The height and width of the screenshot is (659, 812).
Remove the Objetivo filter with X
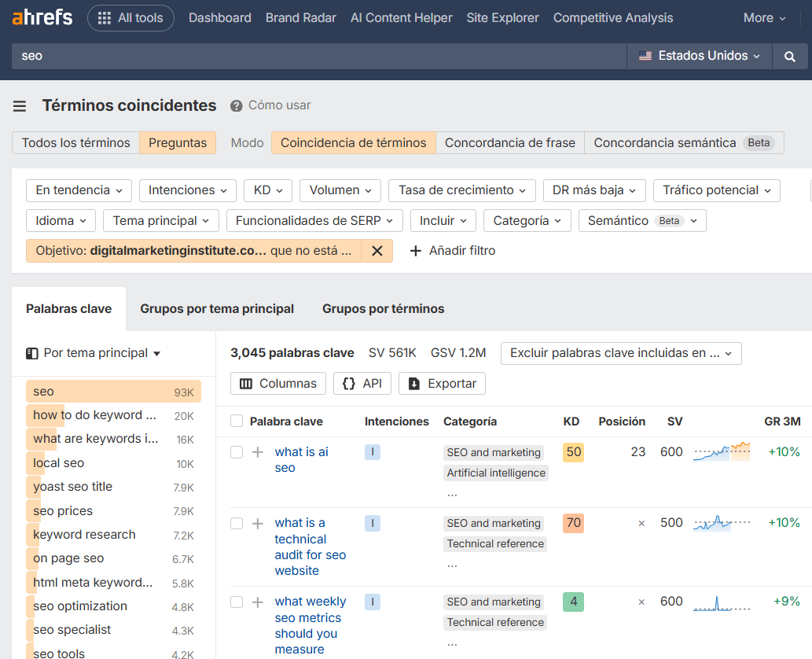pyautogui.click(x=377, y=251)
